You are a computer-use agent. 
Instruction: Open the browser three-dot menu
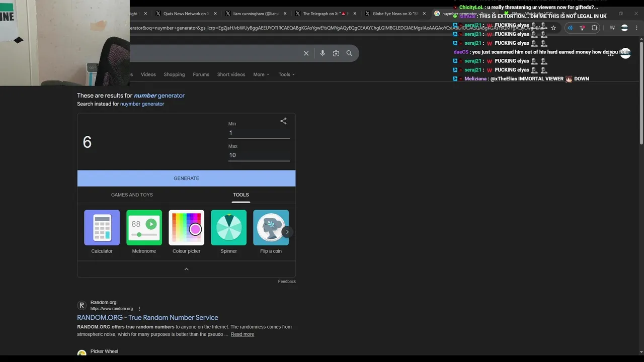point(636,28)
